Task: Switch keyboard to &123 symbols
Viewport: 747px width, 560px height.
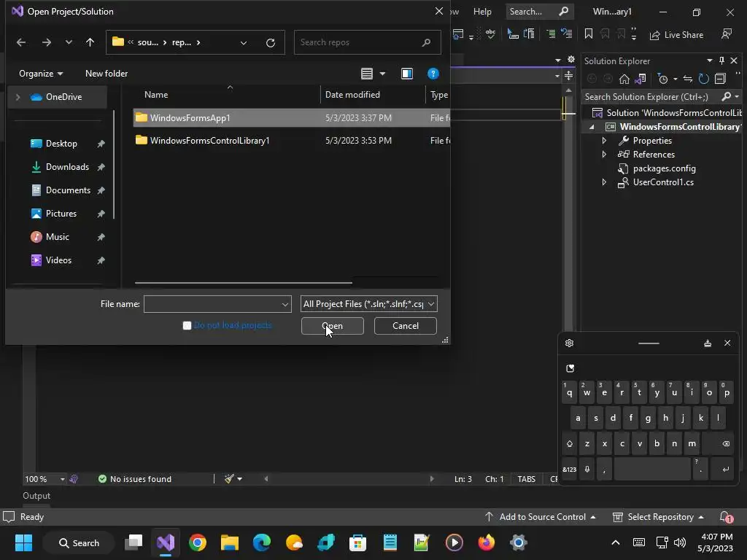Action: coord(569,470)
